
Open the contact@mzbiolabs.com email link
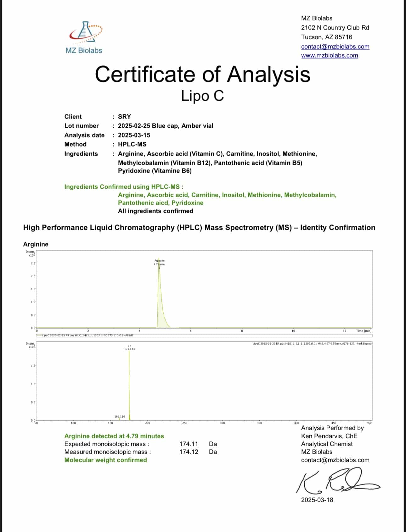pos(335,47)
